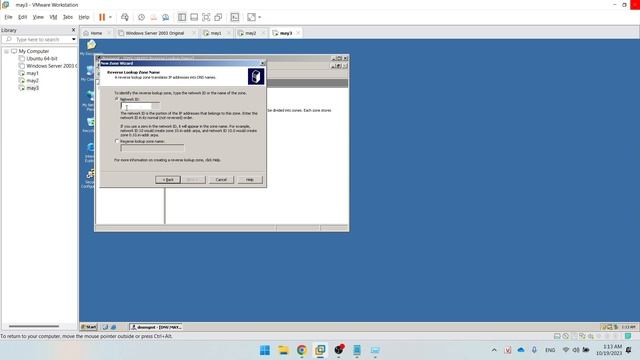Close the New Zone Wizard dialog
640x360 pixels.
(x=262, y=63)
